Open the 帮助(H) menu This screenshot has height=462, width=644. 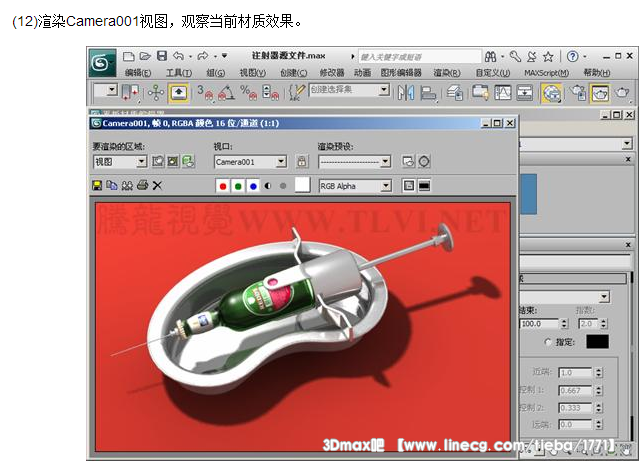pyautogui.click(x=597, y=73)
